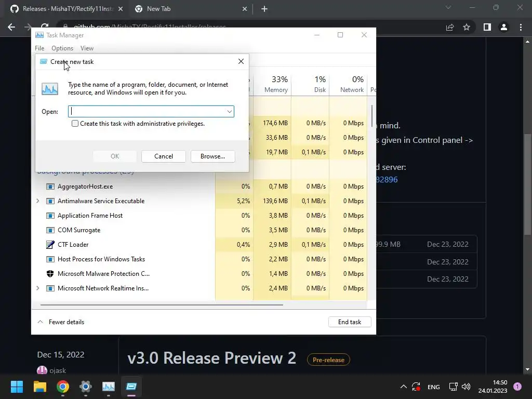
Task: Switch to Task Manager taskbar icon
Action: 109,387
